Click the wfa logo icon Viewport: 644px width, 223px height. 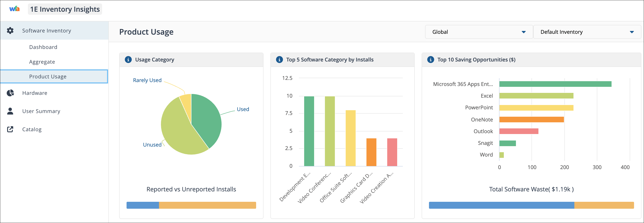14,9
